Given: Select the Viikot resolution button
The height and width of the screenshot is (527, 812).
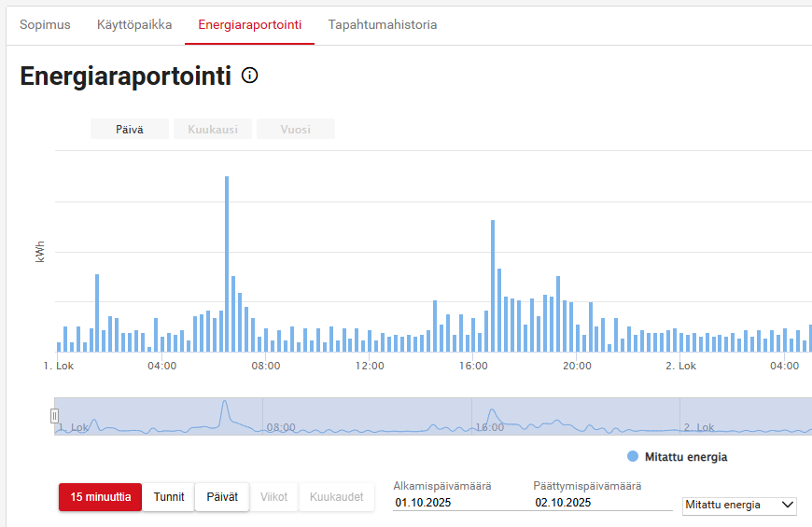Looking at the screenshot, I should pos(273,497).
